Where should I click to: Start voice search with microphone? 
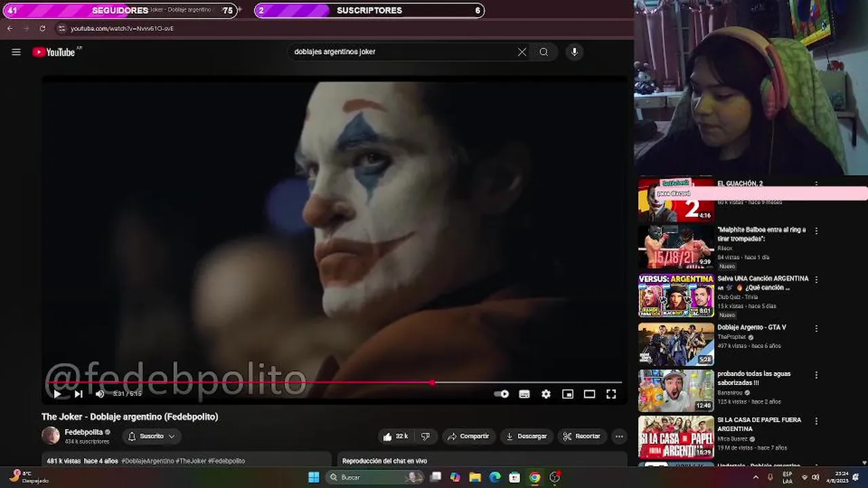pos(574,52)
